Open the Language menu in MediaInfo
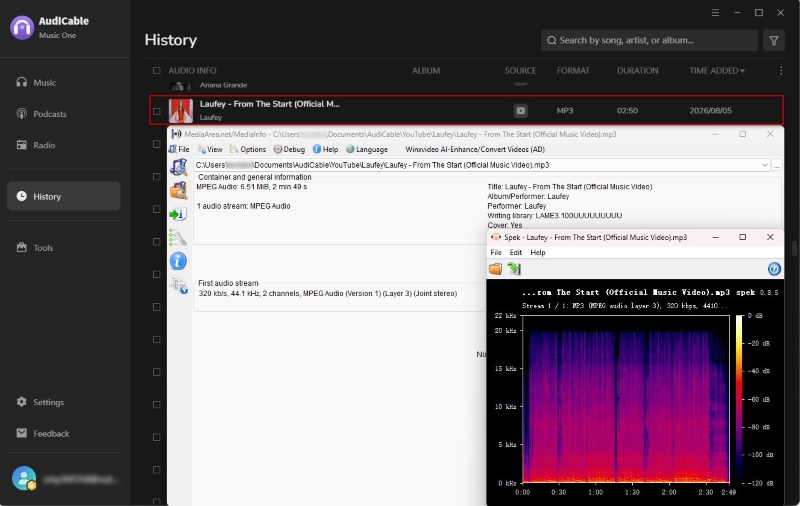Screen dimensions: 800x506 (367, 149)
